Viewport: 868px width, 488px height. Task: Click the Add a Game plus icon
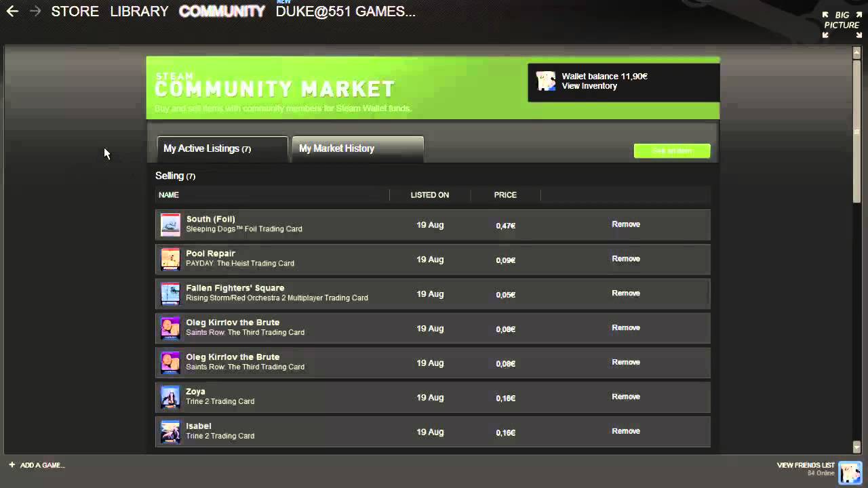pyautogui.click(x=12, y=465)
